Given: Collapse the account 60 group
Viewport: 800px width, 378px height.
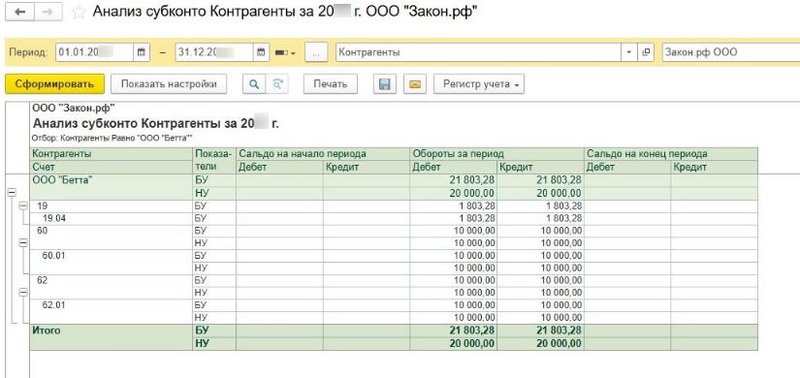Looking at the screenshot, I should click(23, 243).
